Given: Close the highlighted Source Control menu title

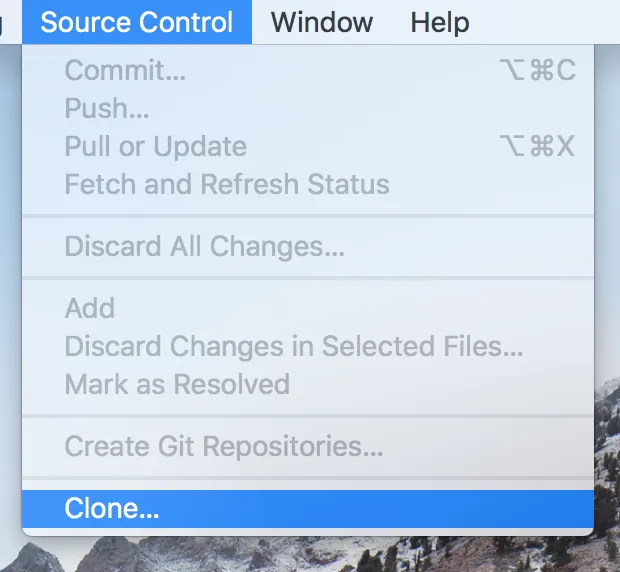Looking at the screenshot, I should (x=137, y=22).
